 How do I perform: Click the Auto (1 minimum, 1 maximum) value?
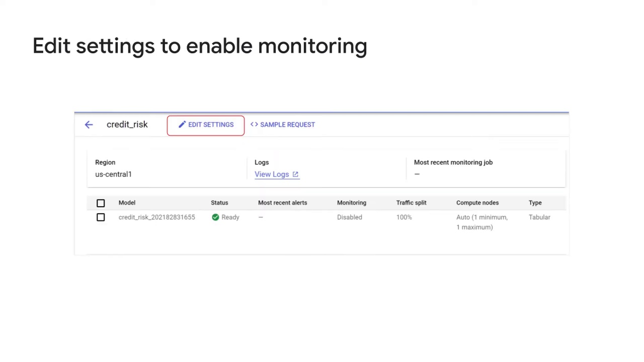(x=482, y=222)
